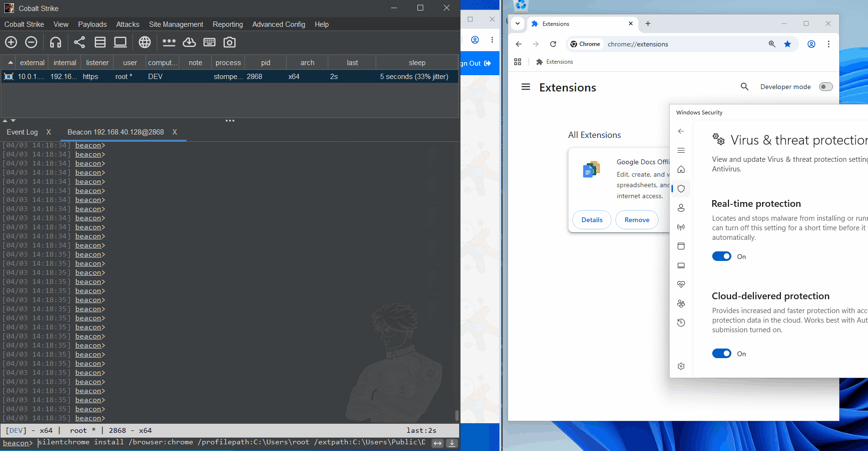Click the Disconnect (minus) toolbar icon
The width and height of the screenshot is (868, 451).
pyautogui.click(x=31, y=42)
